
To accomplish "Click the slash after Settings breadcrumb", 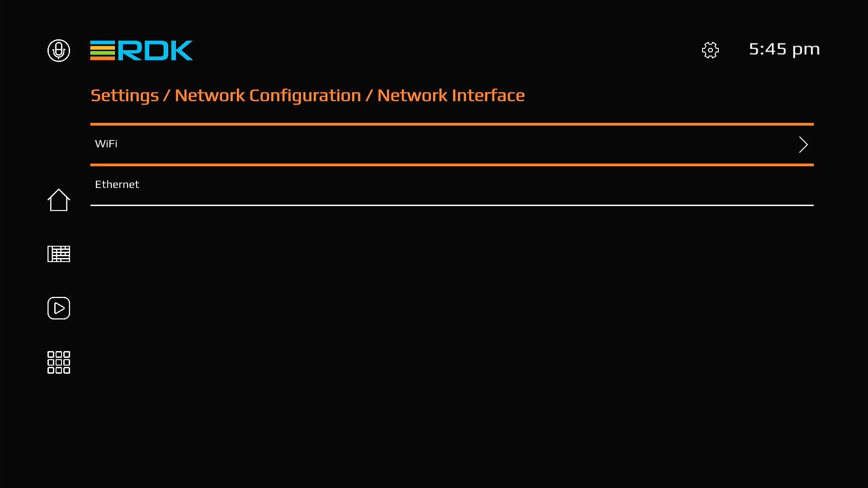I will pos(166,96).
